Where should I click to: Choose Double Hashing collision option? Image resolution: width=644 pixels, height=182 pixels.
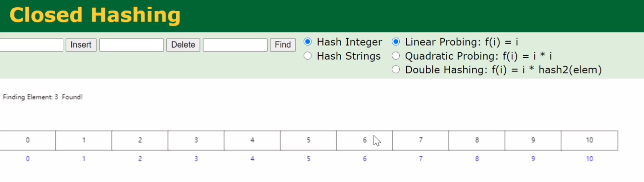click(x=396, y=70)
